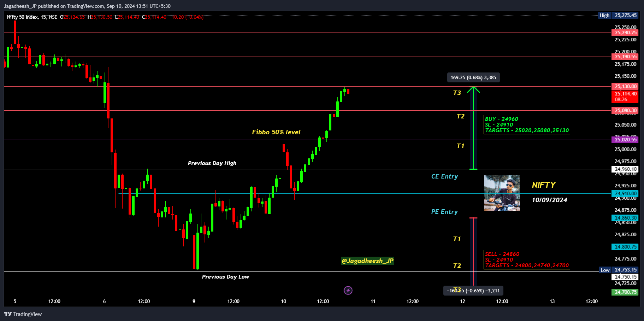Image resolution: width=644 pixels, height=321 pixels.
Task: Click the 24,800.75 price label
Action: 625,247
